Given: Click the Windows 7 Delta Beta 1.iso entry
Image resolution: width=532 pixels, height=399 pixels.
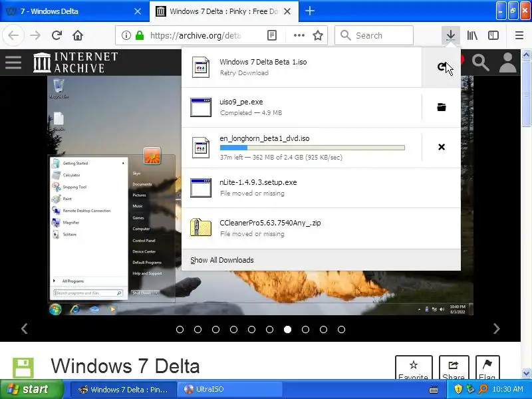Looking at the screenshot, I should (302, 67).
